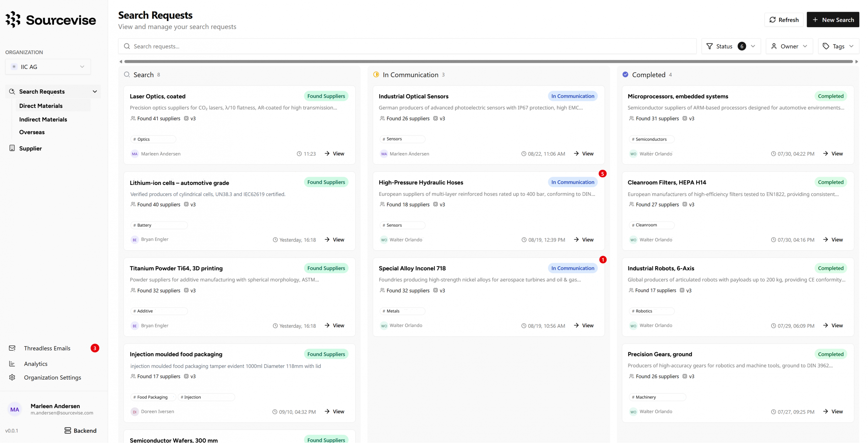Screen dimensions: 868x443
Task: Click New Search button
Action: (833, 19)
